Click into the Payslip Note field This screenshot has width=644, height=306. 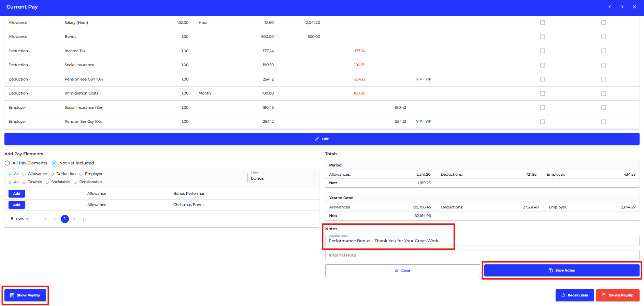pyautogui.click(x=482, y=241)
